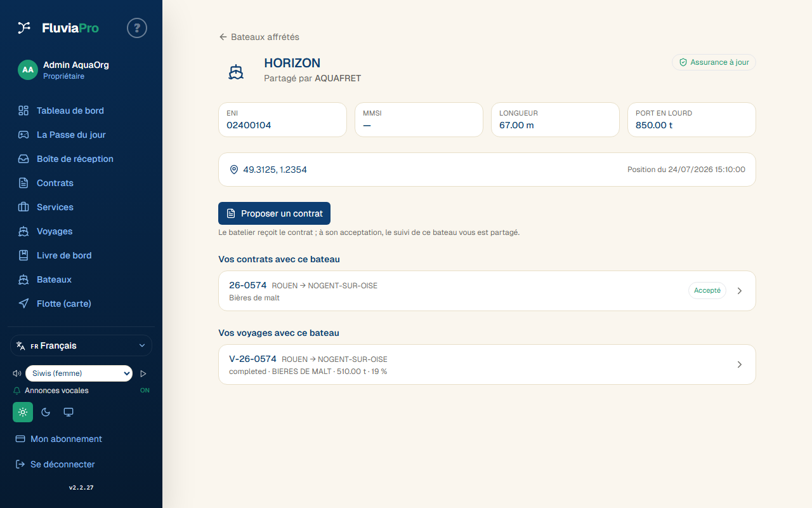Open contract 26-0574 row
Image resolution: width=812 pixels, height=508 pixels.
click(x=487, y=291)
